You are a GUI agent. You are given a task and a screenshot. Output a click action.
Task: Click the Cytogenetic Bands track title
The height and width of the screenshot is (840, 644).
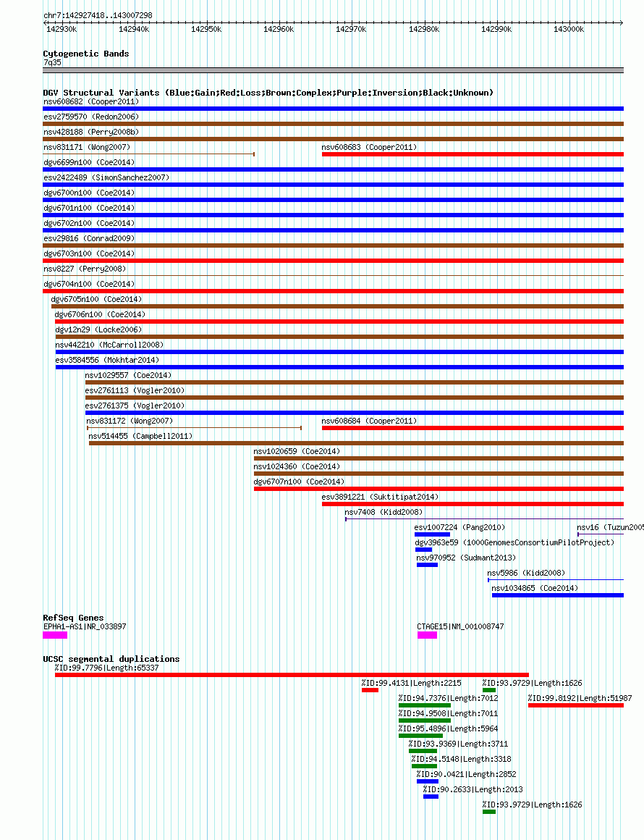(85, 54)
